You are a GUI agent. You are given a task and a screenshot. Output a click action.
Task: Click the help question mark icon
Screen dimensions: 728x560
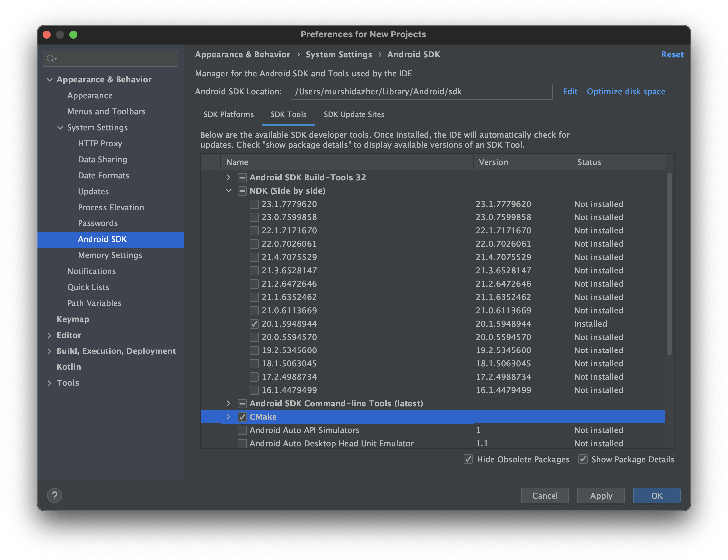pyautogui.click(x=54, y=495)
